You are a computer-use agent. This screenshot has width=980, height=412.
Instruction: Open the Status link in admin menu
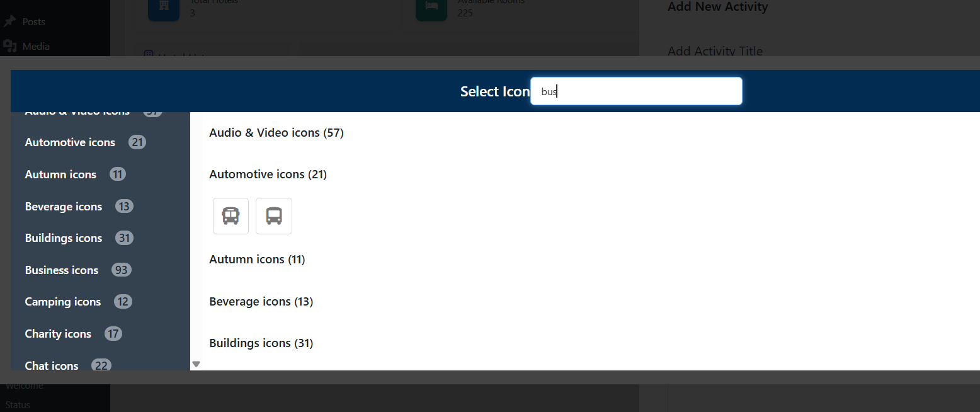(18, 404)
